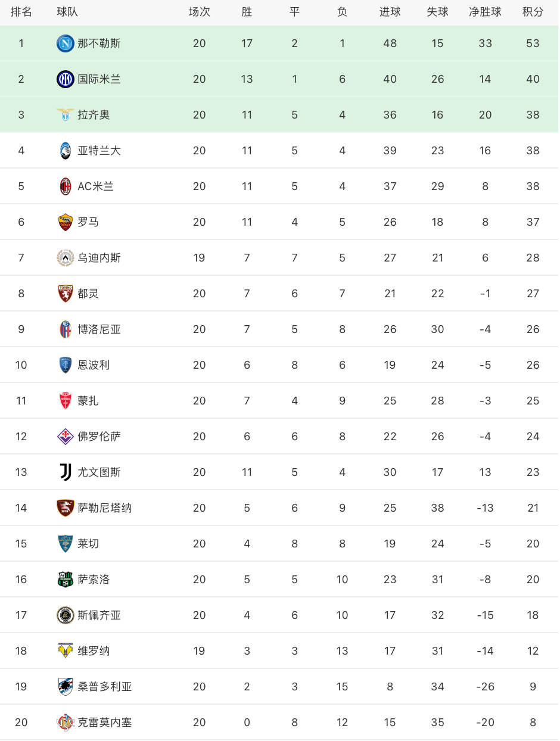Open the Fiorentina purple crest
This screenshot has height=741, width=560.
pyautogui.click(x=66, y=437)
